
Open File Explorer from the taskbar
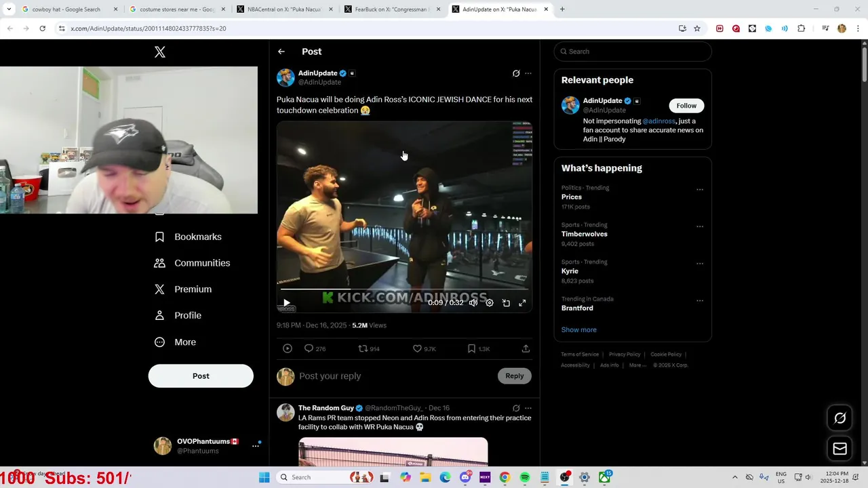[x=425, y=477]
